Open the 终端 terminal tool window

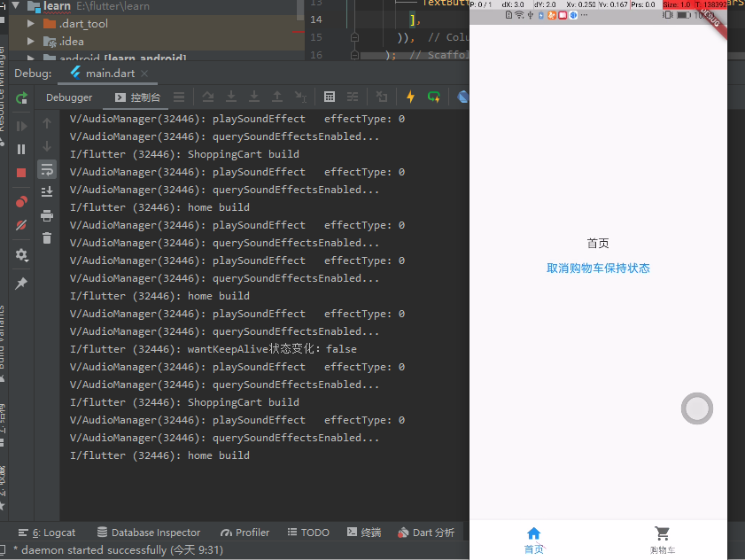(364, 533)
